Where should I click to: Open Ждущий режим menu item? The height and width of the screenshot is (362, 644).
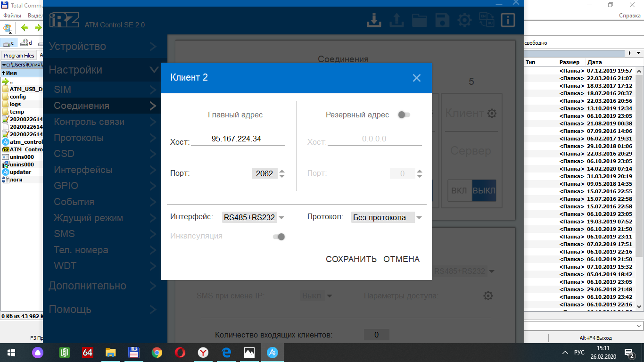click(106, 218)
